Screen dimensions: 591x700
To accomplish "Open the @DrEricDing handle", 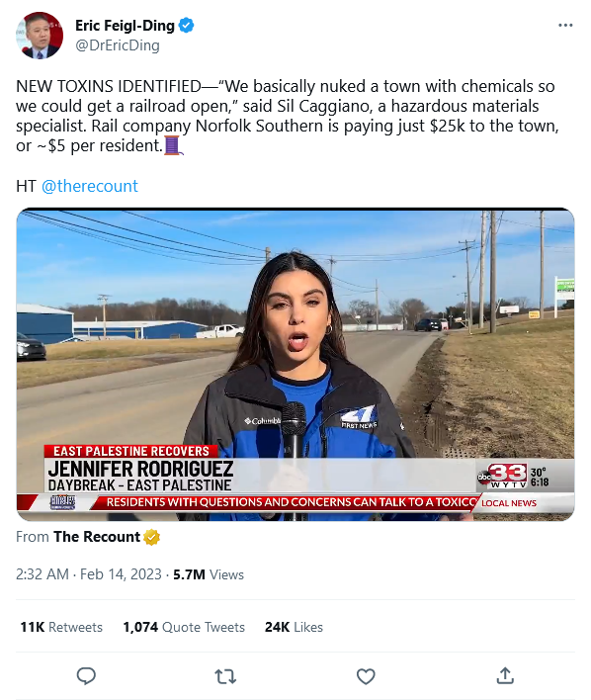I will [118, 45].
